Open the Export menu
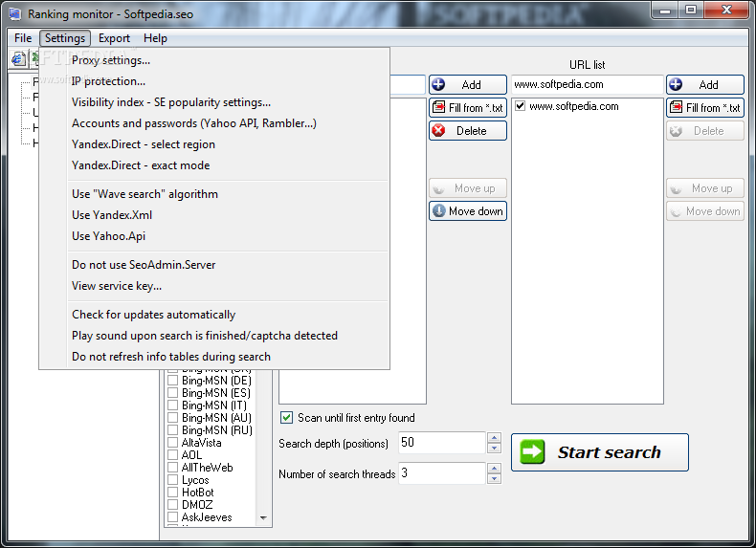This screenshot has width=756, height=548. tap(114, 38)
